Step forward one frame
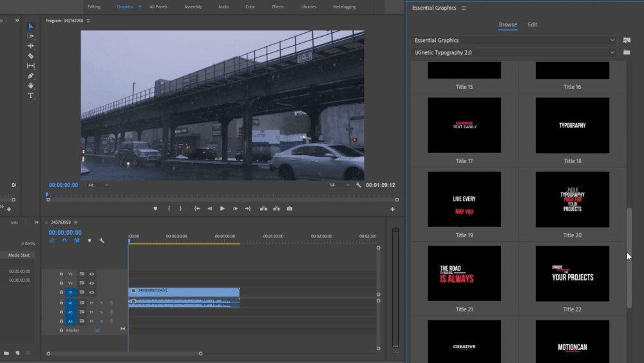The image size is (644, 363). click(235, 209)
